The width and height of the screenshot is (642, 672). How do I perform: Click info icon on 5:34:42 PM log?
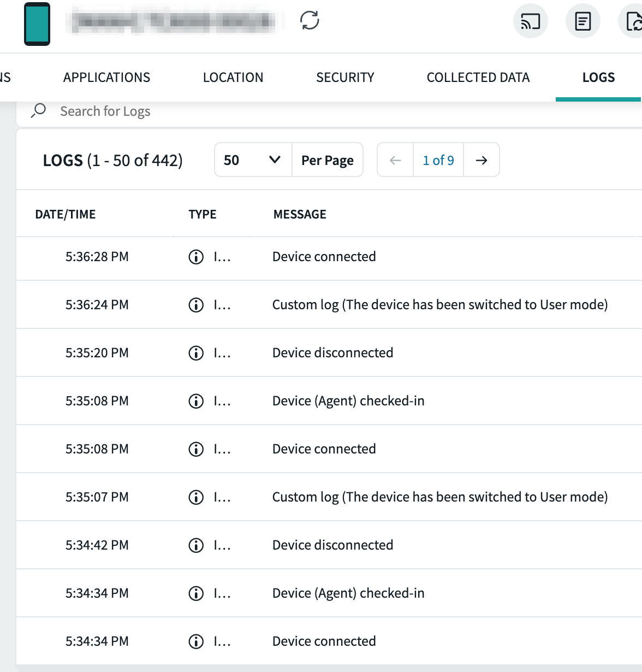[196, 545]
